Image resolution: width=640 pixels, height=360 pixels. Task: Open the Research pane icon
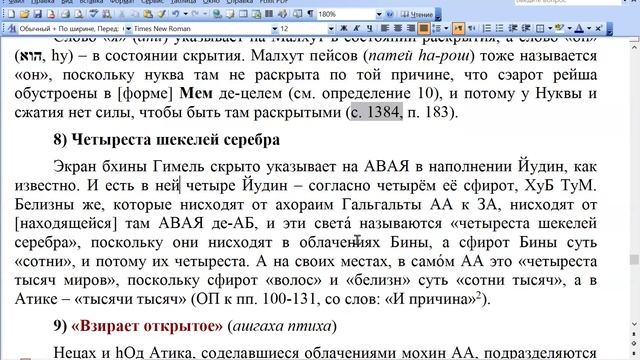click(107, 14)
